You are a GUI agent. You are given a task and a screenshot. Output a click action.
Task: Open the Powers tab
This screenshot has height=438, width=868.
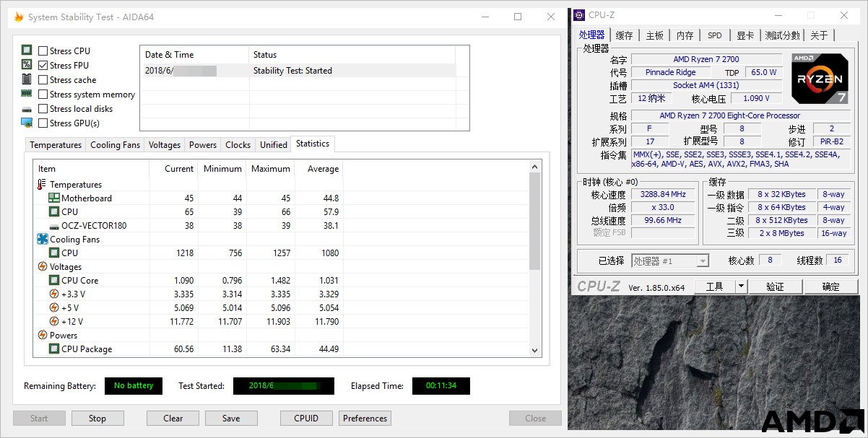pos(203,145)
